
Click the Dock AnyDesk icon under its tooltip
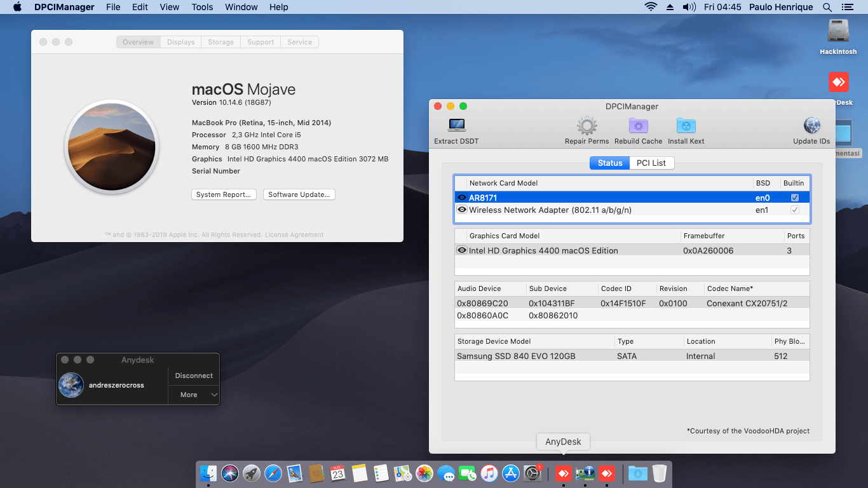click(563, 473)
